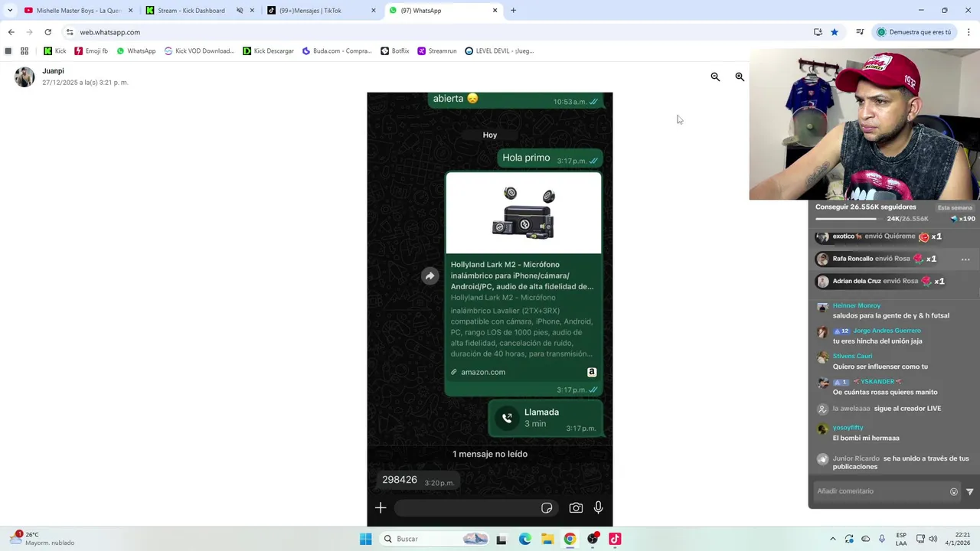This screenshot has height=551, width=980.
Task: Click the phone chat message input field
Action: click(475, 507)
